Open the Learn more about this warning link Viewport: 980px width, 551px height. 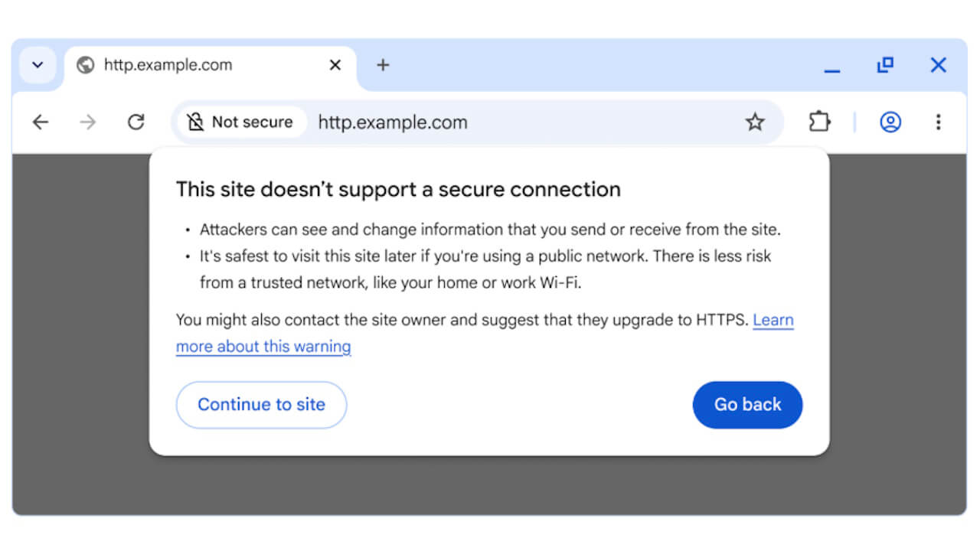click(263, 347)
